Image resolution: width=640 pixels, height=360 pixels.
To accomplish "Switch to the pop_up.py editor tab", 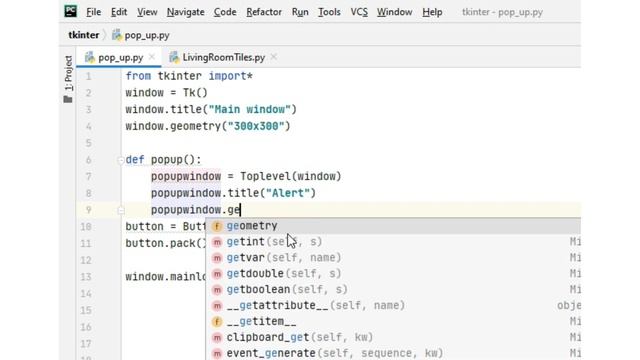I will [x=120, y=58].
